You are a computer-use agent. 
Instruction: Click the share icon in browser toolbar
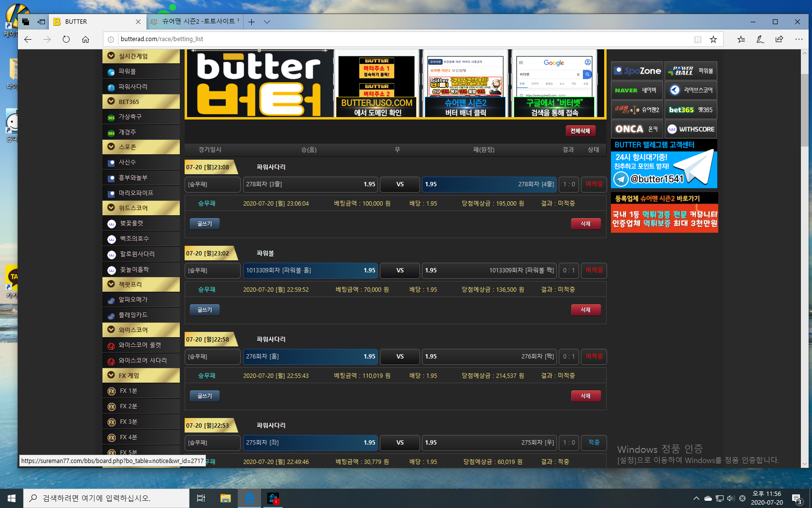[779, 39]
